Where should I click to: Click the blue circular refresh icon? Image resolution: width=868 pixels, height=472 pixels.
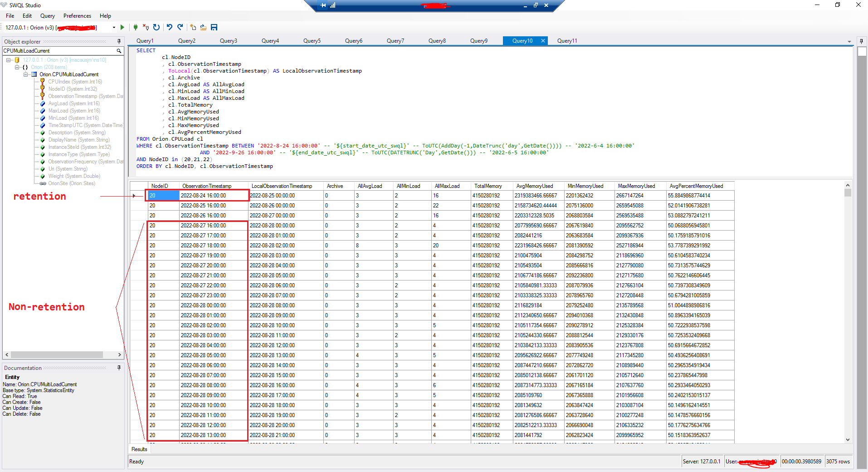(x=156, y=28)
